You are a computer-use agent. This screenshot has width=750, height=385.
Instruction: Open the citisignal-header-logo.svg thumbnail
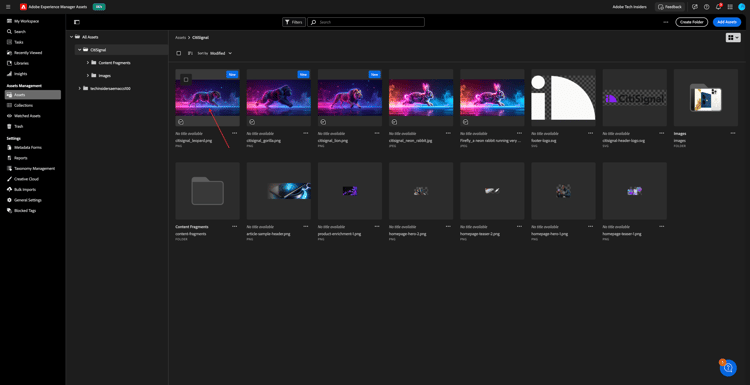[x=635, y=98]
